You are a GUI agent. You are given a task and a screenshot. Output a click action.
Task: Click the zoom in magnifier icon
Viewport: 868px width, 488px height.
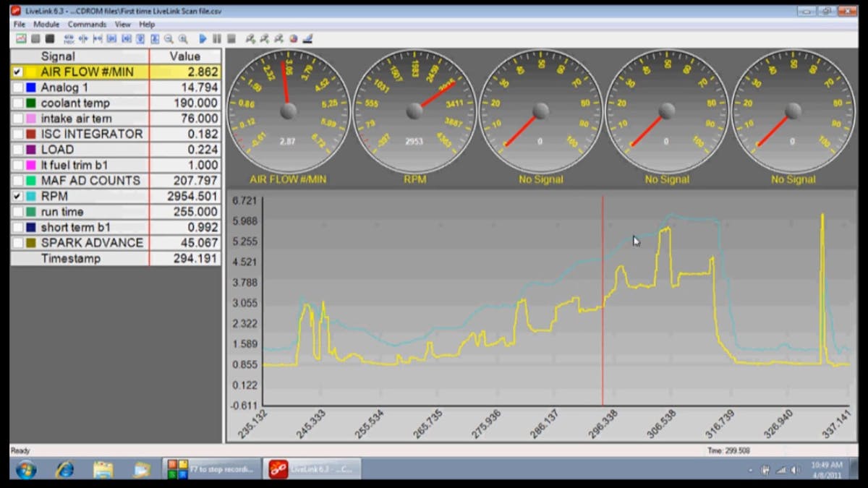point(183,38)
